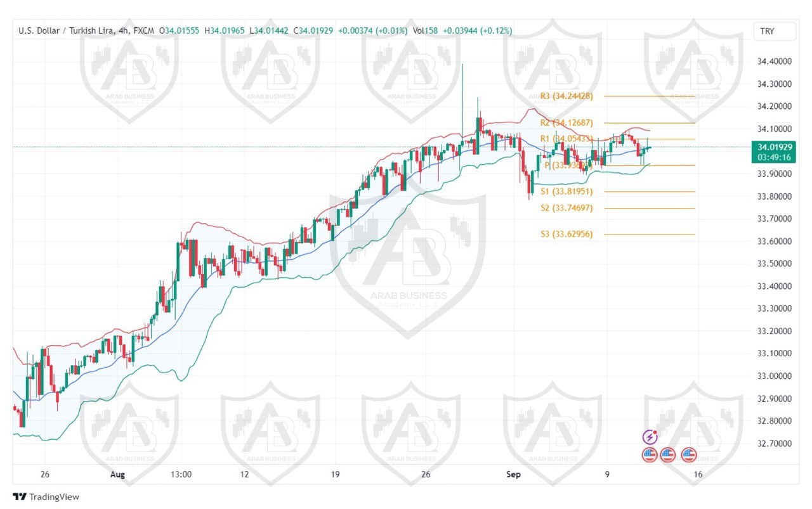This screenshot has width=812, height=509.
Task: Click the high value H34.01965
Action: (225, 30)
